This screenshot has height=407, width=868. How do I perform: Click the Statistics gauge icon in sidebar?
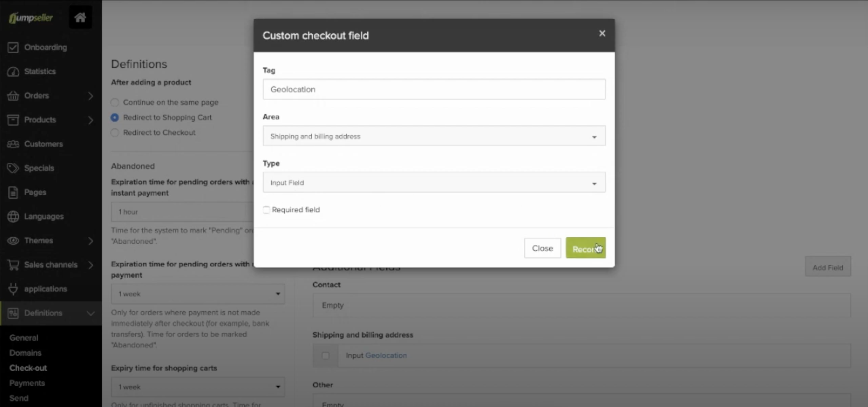13,72
